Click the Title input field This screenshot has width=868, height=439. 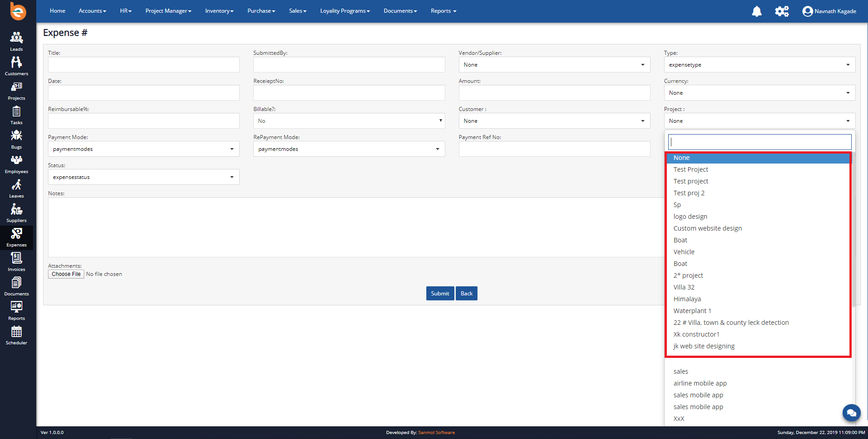[x=144, y=65]
